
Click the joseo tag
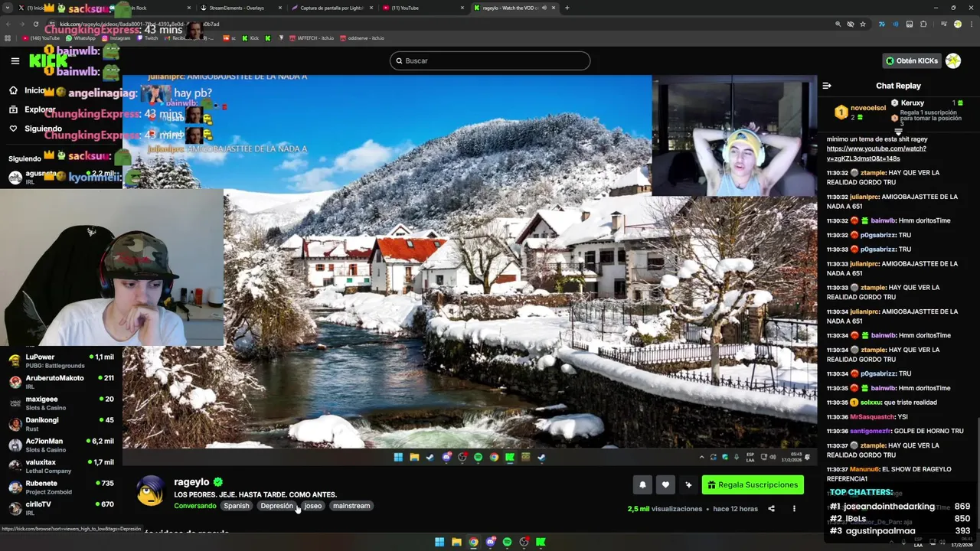pos(313,506)
